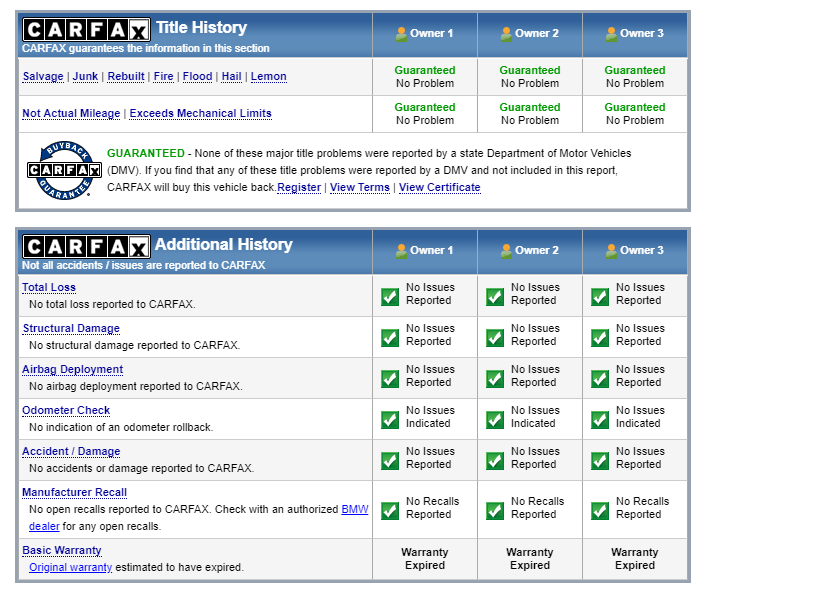
Task: Click 'Guaranteed No Problem' for Salvage row Owner 1
Action: [425, 77]
